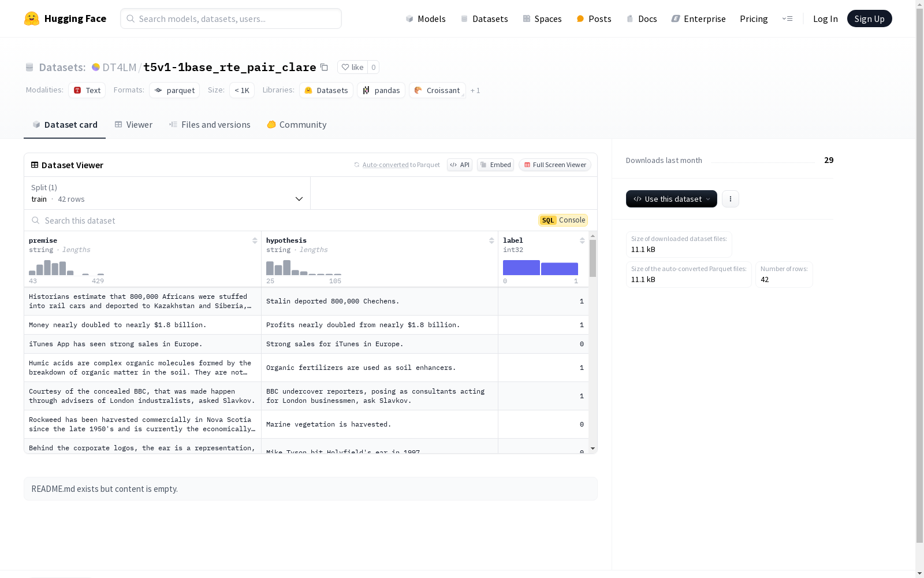Open the DT4LM organization link
The height and width of the screenshot is (578, 924).
119,67
